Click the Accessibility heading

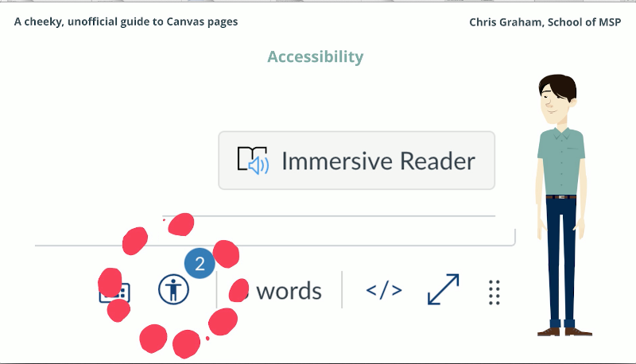[315, 56]
